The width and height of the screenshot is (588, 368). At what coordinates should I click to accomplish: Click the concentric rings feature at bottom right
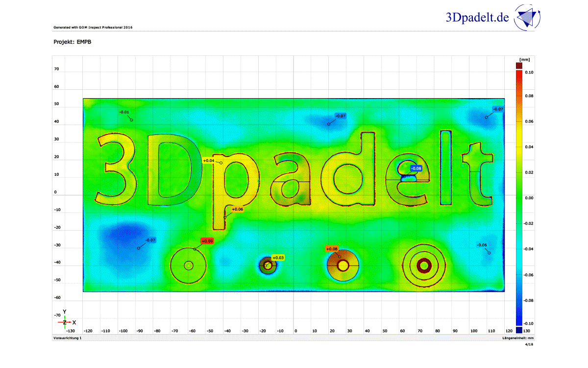coord(423,265)
